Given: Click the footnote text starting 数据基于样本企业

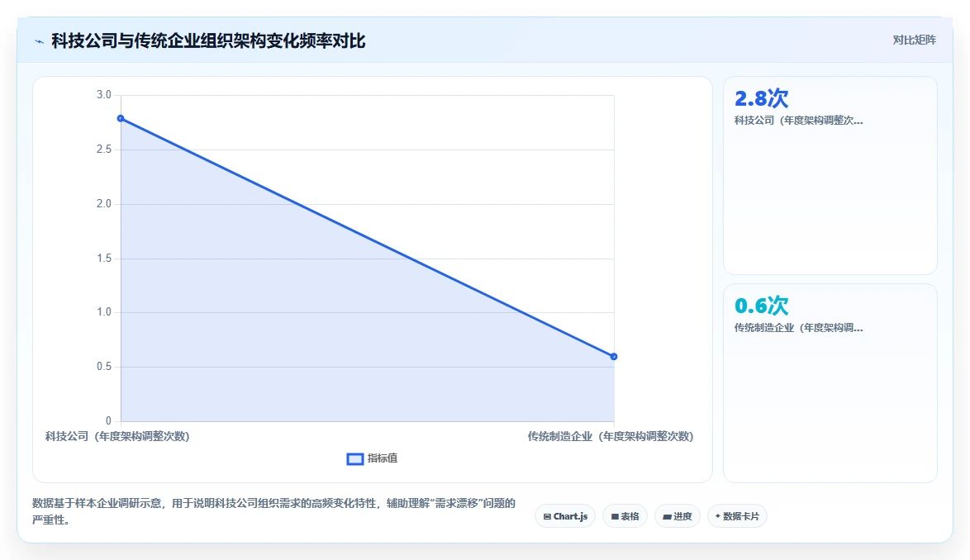Looking at the screenshot, I should (274, 512).
